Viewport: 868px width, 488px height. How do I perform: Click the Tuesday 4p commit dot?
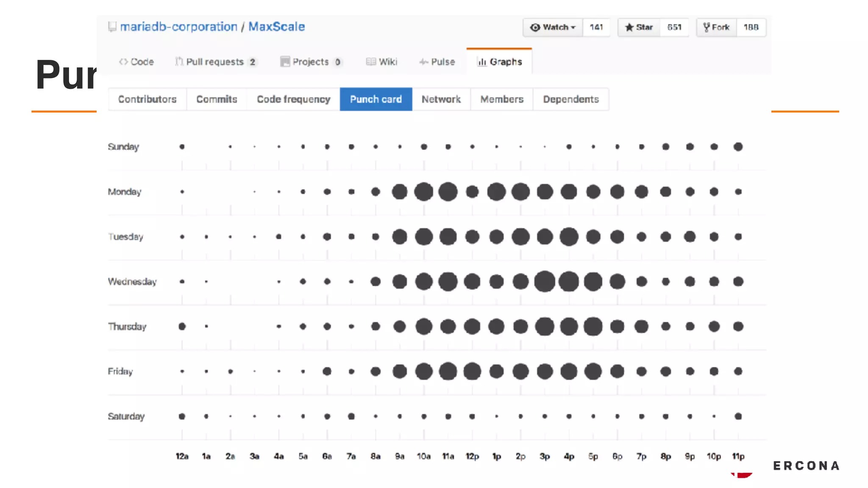569,237
